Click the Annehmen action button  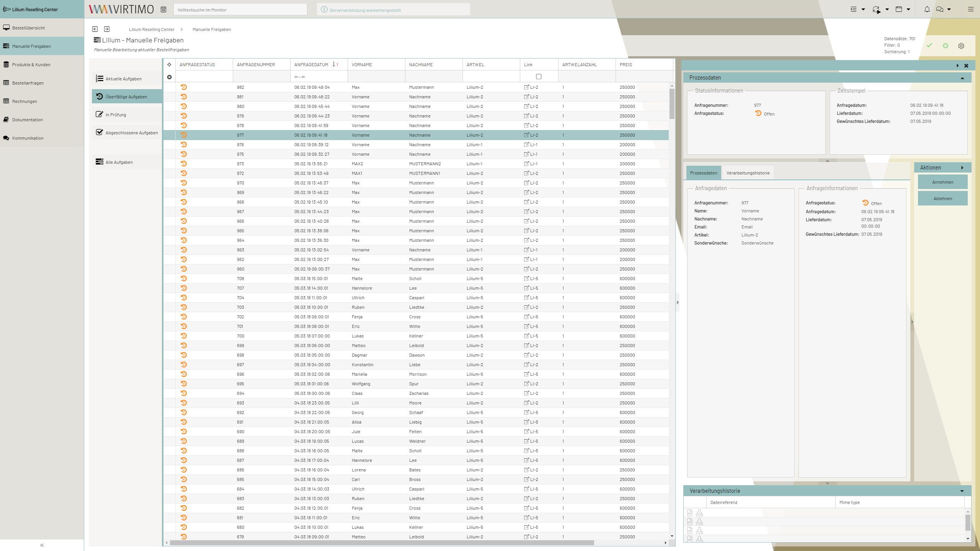pyautogui.click(x=942, y=182)
